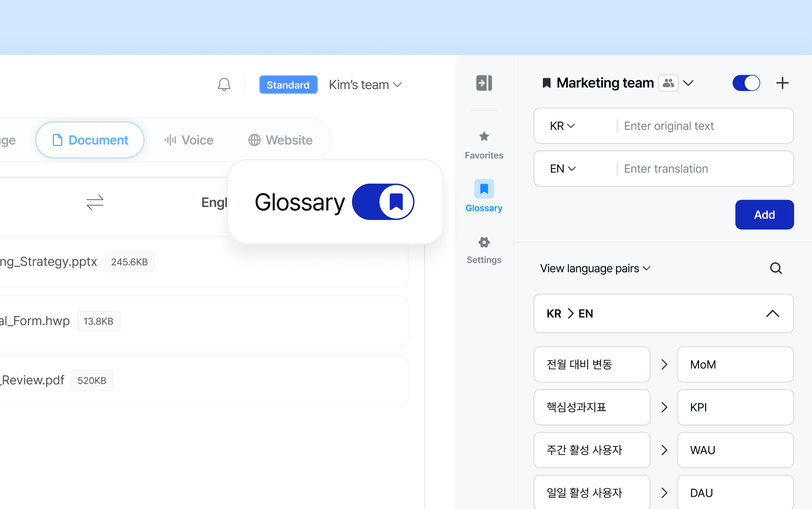Switch to the Voice tab

coord(189,140)
